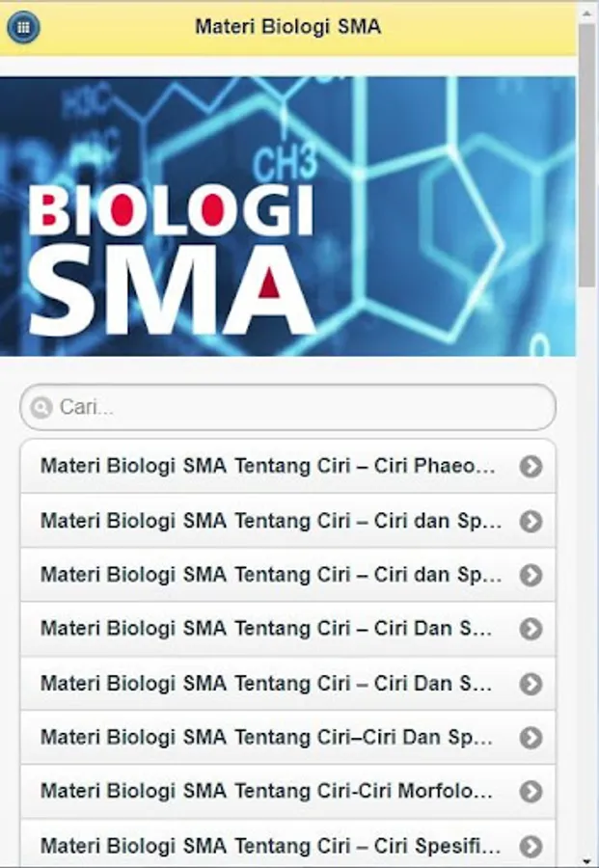Viewport: 599px width, 868px height.
Task: Open Tentang Ciri–Ciri Dan Sp... item
Action: click(287, 738)
